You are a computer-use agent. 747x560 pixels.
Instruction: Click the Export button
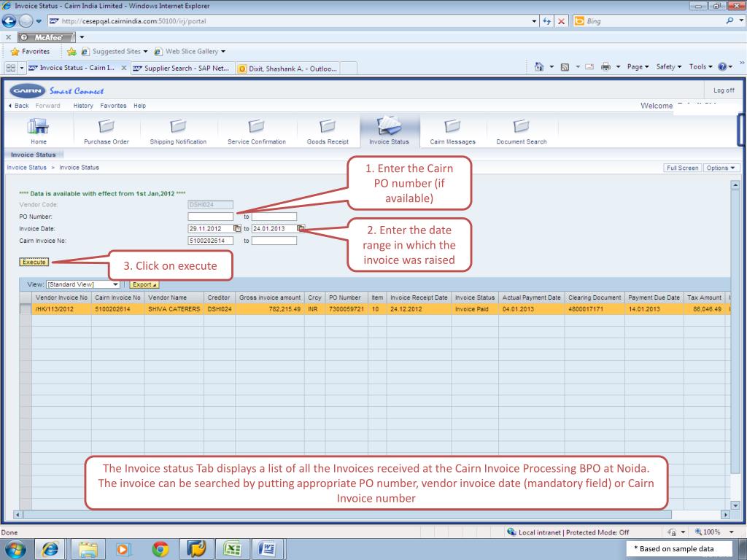coord(144,284)
